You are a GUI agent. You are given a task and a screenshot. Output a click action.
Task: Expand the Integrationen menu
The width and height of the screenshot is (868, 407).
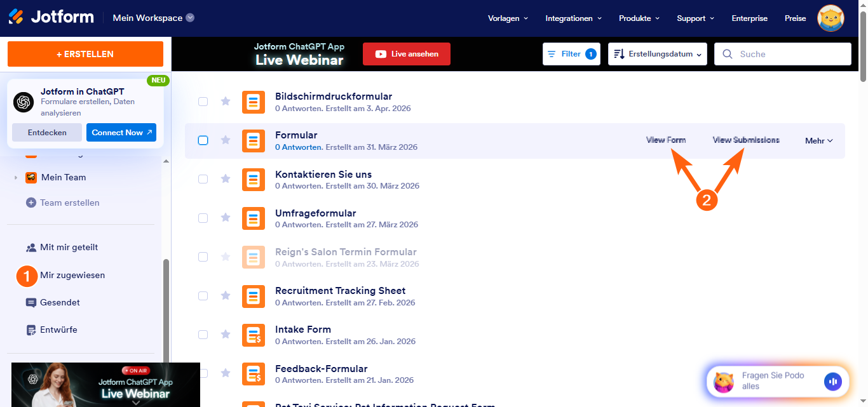[574, 18]
